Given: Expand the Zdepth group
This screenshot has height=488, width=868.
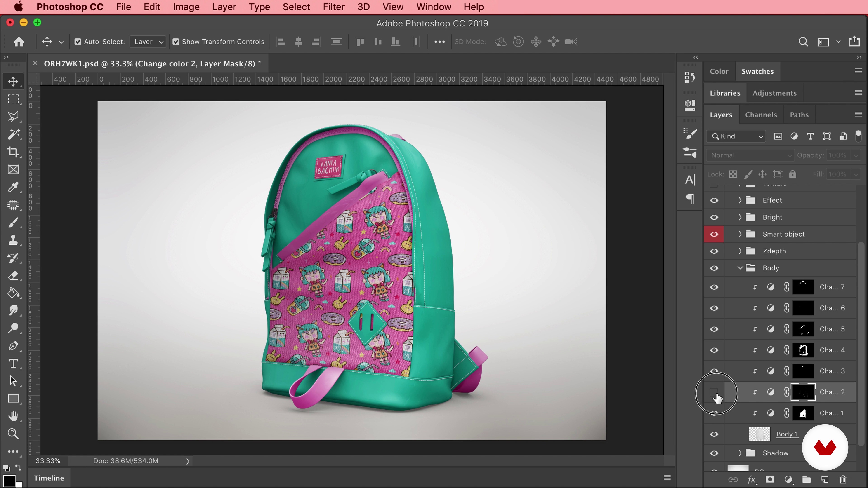Looking at the screenshot, I should point(740,251).
